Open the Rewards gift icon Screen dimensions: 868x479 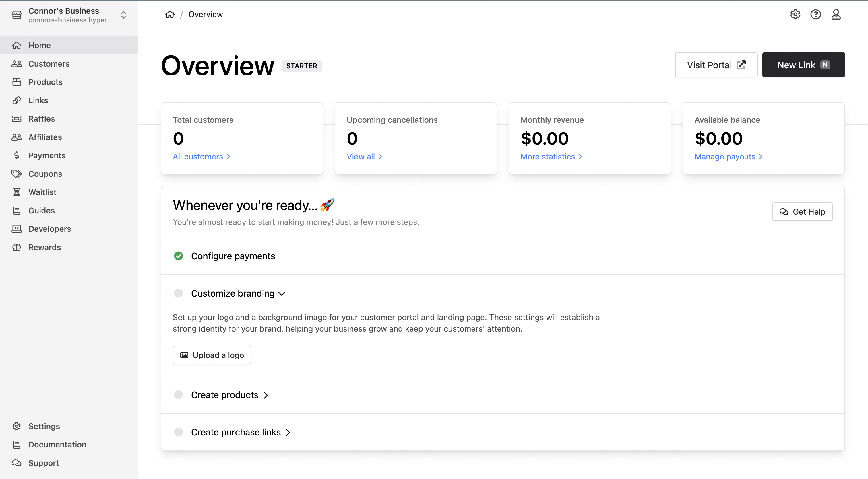pyautogui.click(x=17, y=248)
